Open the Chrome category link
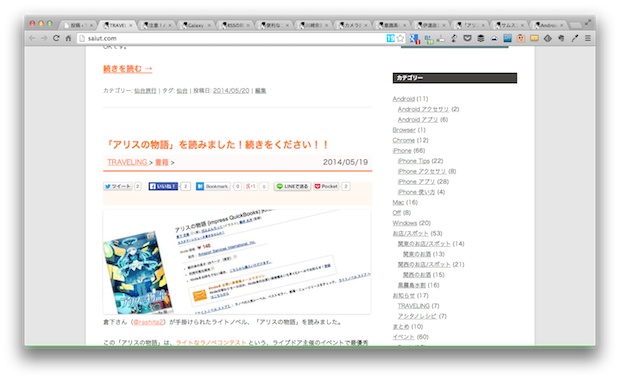Image resolution: width=620 pixels, height=380 pixels. [x=403, y=140]
